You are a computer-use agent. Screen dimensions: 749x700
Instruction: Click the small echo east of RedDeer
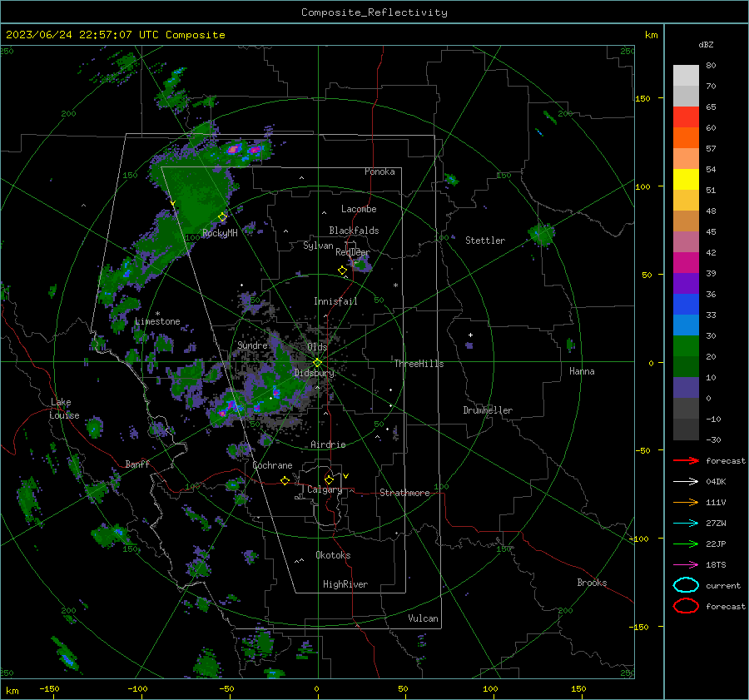[360, 263]
